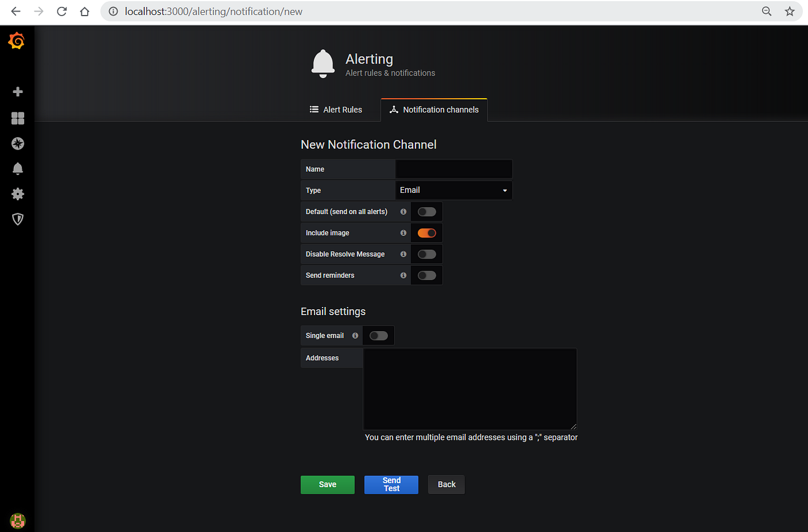
Task: Click the Back button
Action: coord(447,485)
